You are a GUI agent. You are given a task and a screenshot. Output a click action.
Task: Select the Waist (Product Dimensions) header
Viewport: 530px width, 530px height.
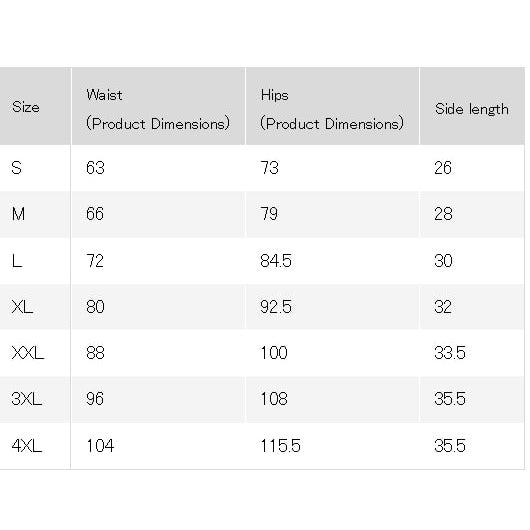[x=158, y=110]
